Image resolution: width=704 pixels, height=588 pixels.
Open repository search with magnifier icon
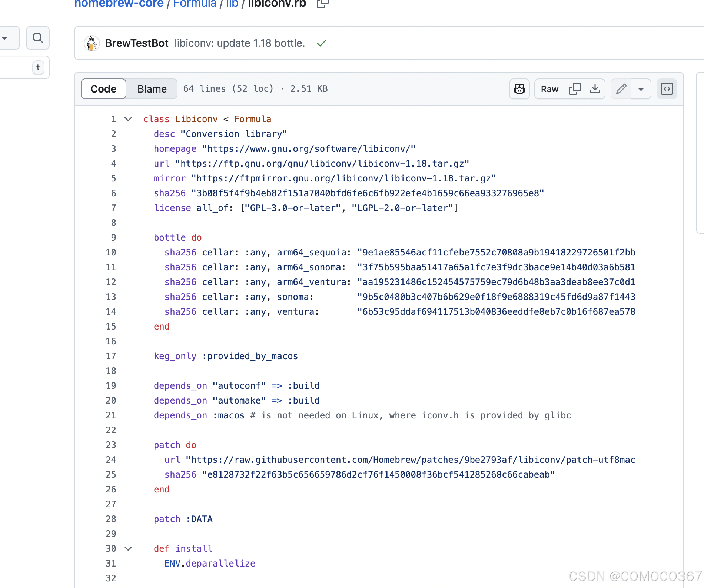click(x=37, y=38)
